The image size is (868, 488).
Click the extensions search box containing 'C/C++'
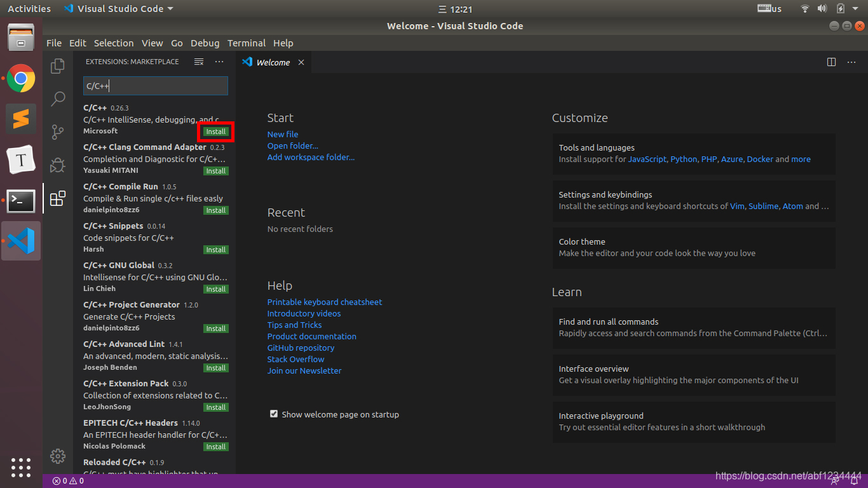click(x=155, y=86)
